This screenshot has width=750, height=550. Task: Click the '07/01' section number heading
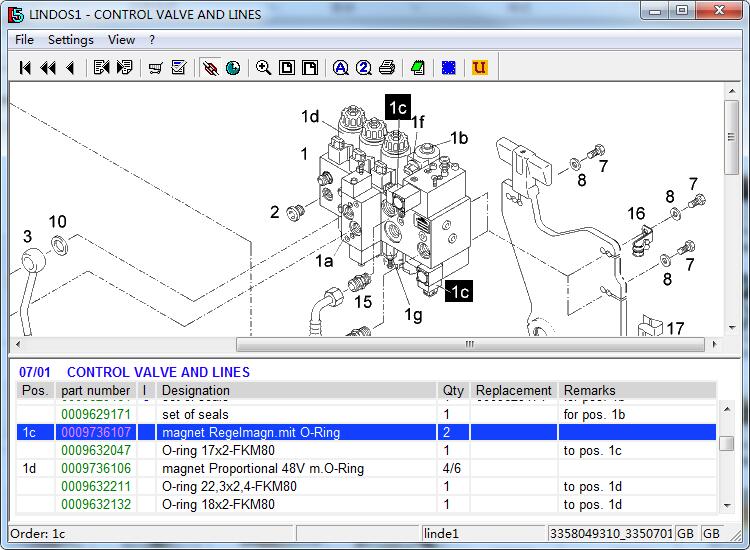point(34,372)
